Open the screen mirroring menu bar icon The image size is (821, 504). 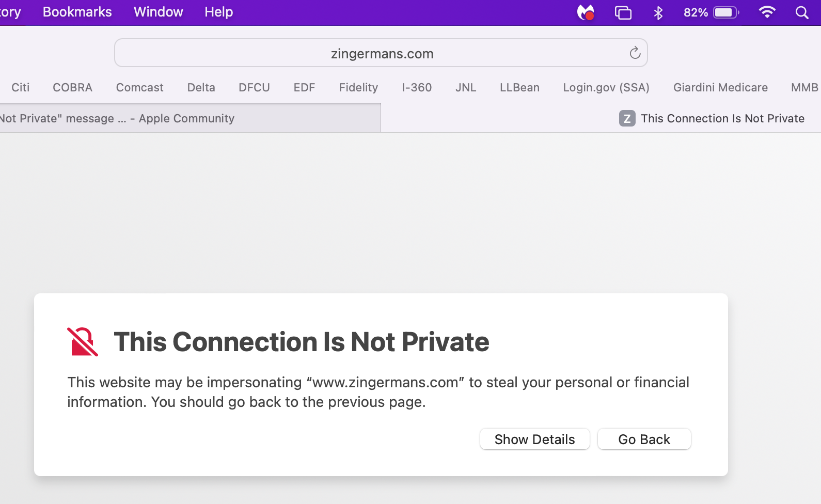623,12
